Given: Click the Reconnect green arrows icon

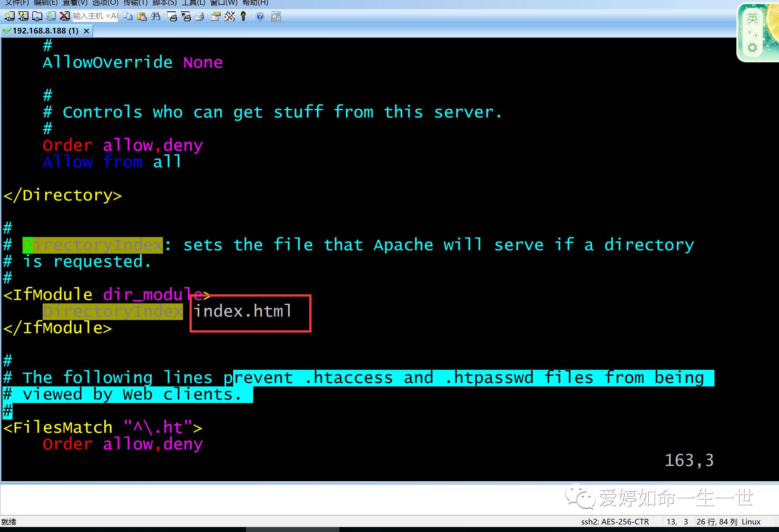Looking at the screenshot, I should (51, 16).
